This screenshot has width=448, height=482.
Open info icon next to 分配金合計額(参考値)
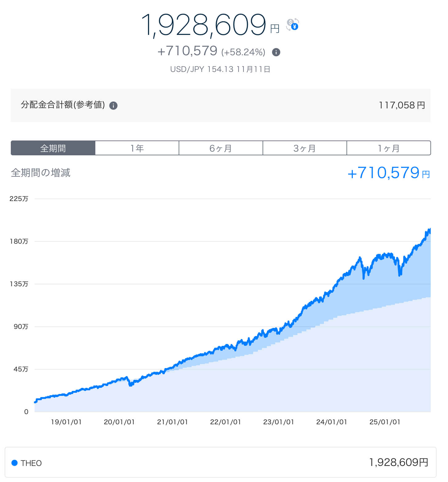[x=114, y=106]
